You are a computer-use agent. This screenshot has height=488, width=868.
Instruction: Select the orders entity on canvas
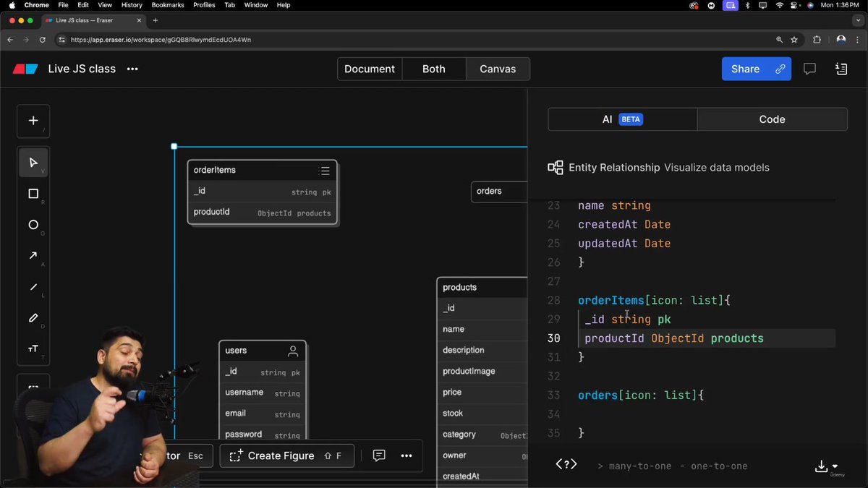(x=499, y=192)
